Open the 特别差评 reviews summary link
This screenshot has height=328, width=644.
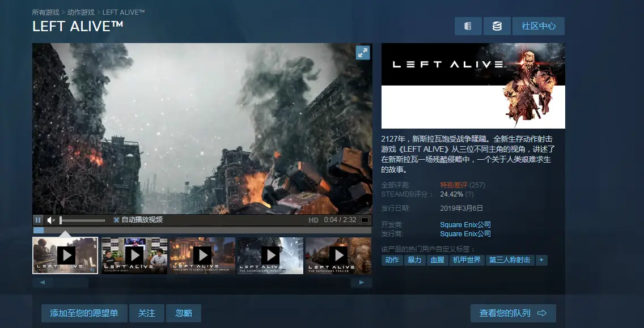point(454,185)
